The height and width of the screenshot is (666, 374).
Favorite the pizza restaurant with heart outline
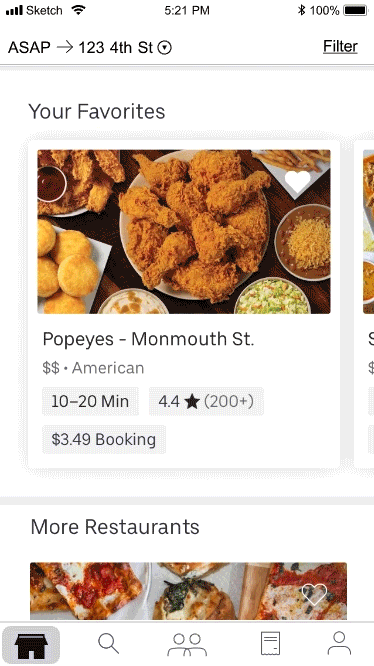click(x=314, y=594)
